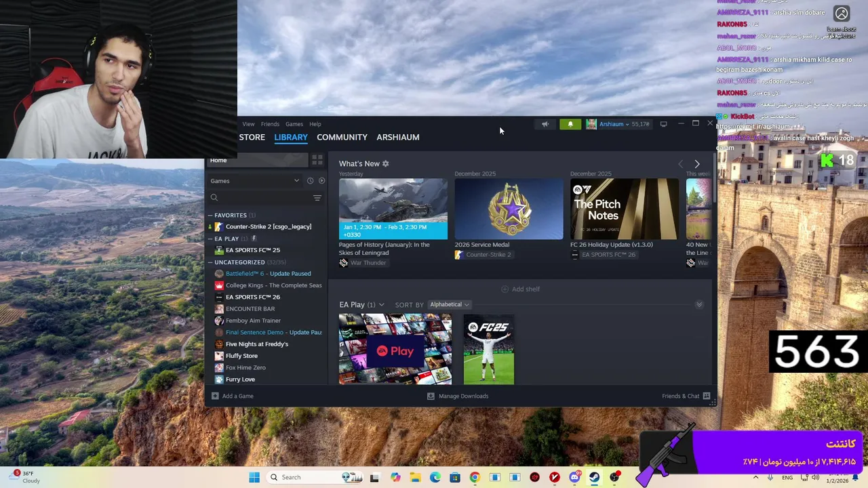Go to previous What's New items
This screenshot has width=868, height=488.
click(x=681, y=164)
